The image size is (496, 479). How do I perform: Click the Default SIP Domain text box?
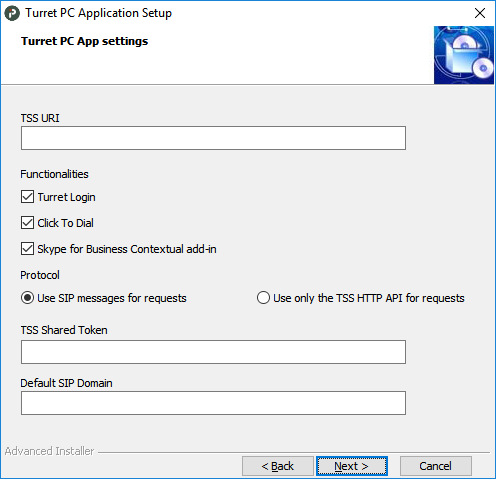pyautogui.click(x=213, y=403)
